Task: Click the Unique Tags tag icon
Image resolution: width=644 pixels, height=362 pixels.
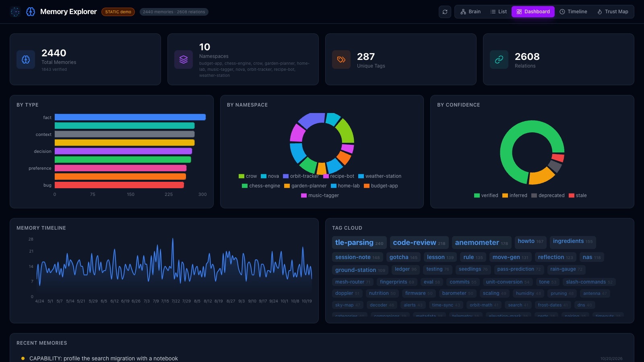Action: tap(341, 60)
